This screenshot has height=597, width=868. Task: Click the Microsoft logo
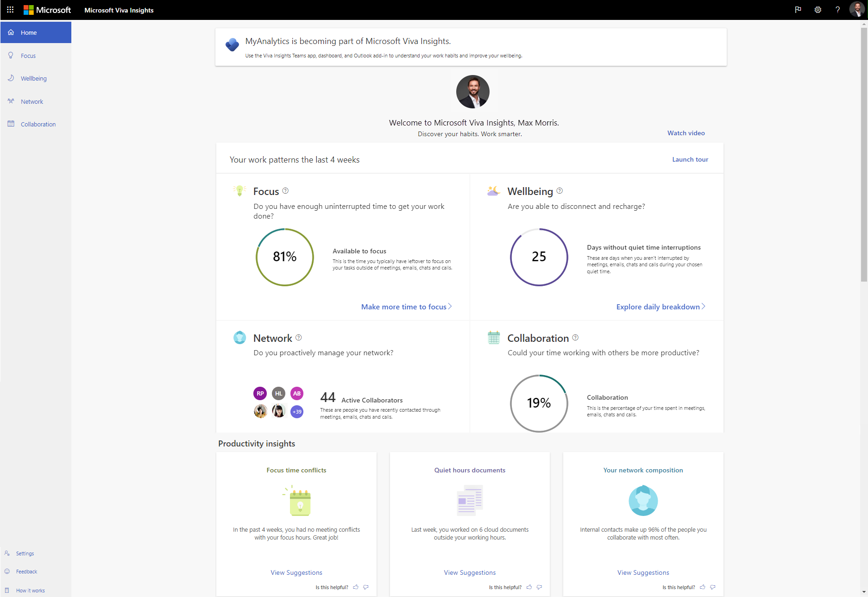(47, 10)
